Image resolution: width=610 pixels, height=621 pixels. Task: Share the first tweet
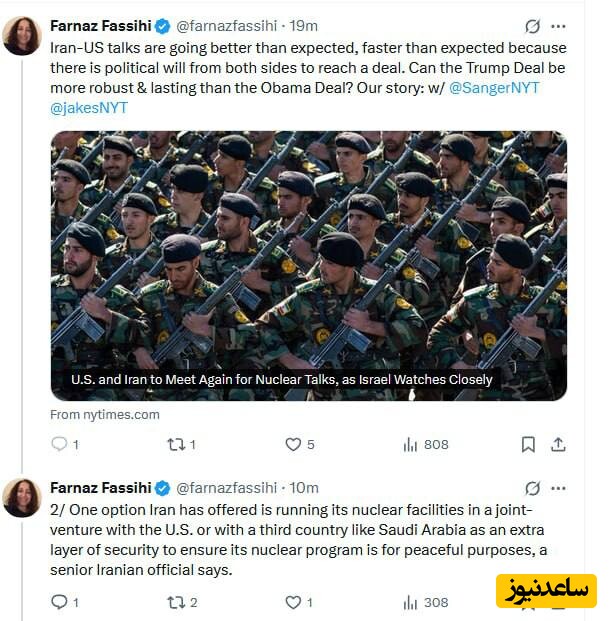[x=558, y=444]
